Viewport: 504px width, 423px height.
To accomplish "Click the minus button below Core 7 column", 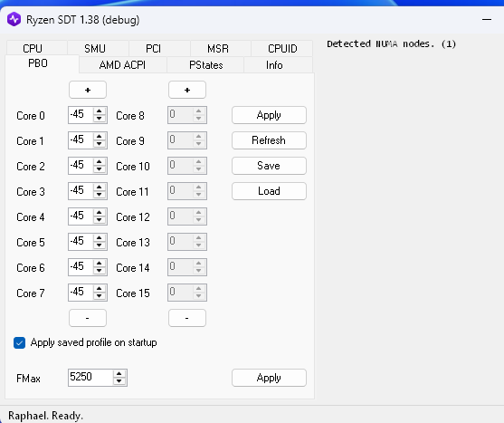I will [88, 318].
